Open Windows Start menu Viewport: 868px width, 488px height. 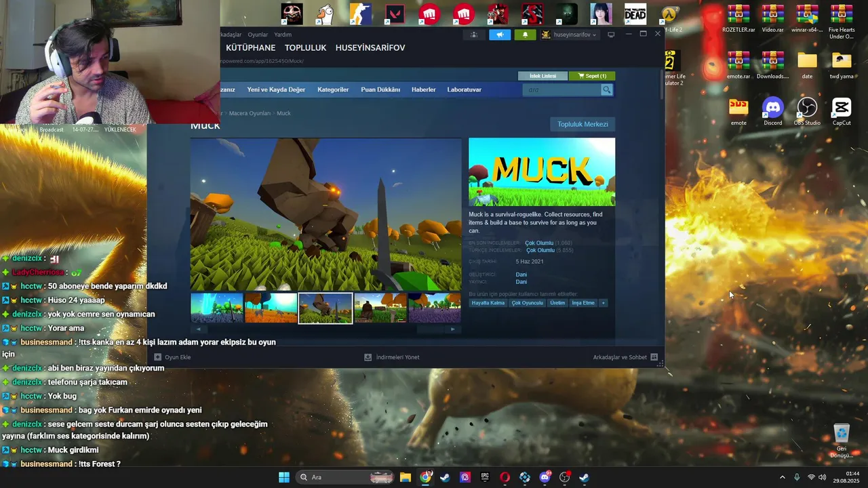pos(284,477)
